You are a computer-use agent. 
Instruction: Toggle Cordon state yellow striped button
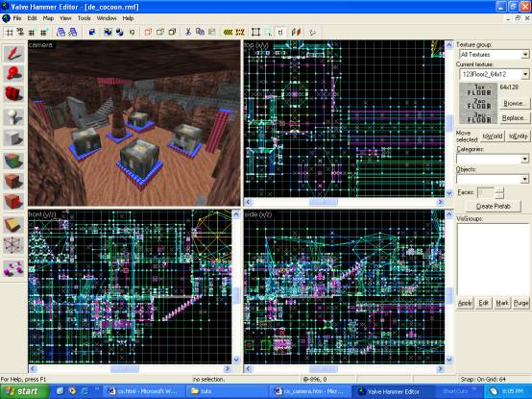(228, 33)
